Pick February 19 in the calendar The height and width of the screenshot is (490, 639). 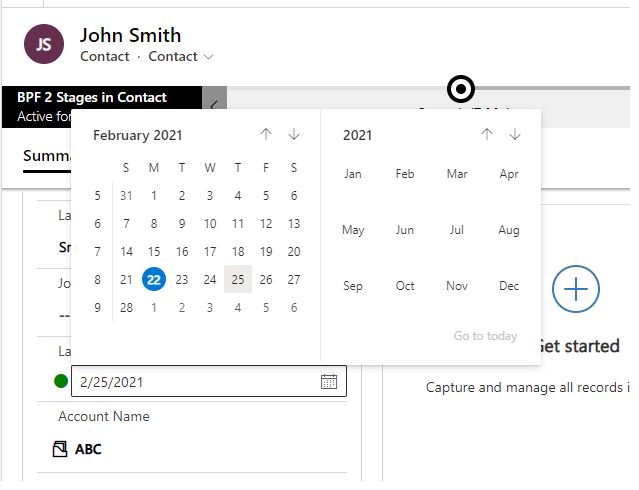click(266, 252)
